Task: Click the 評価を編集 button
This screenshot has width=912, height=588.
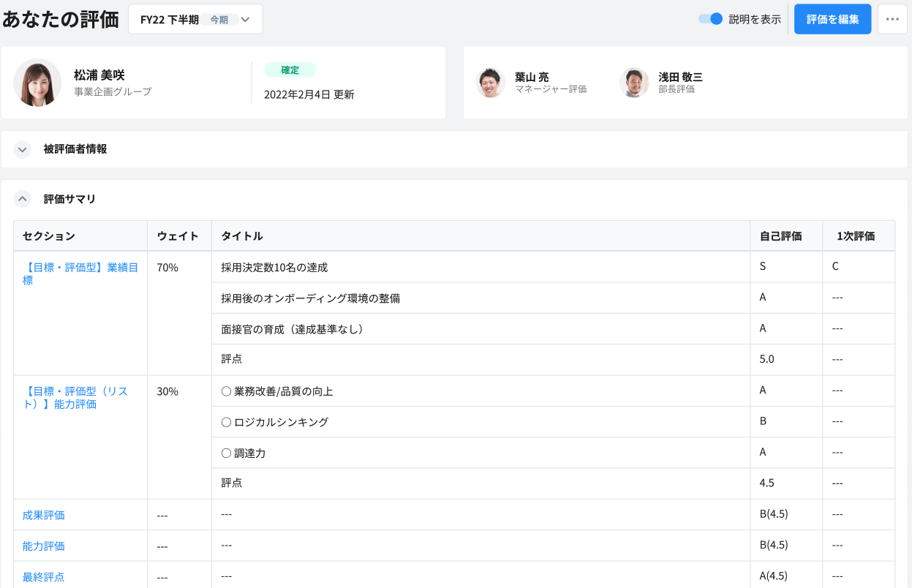Action: 832,20
